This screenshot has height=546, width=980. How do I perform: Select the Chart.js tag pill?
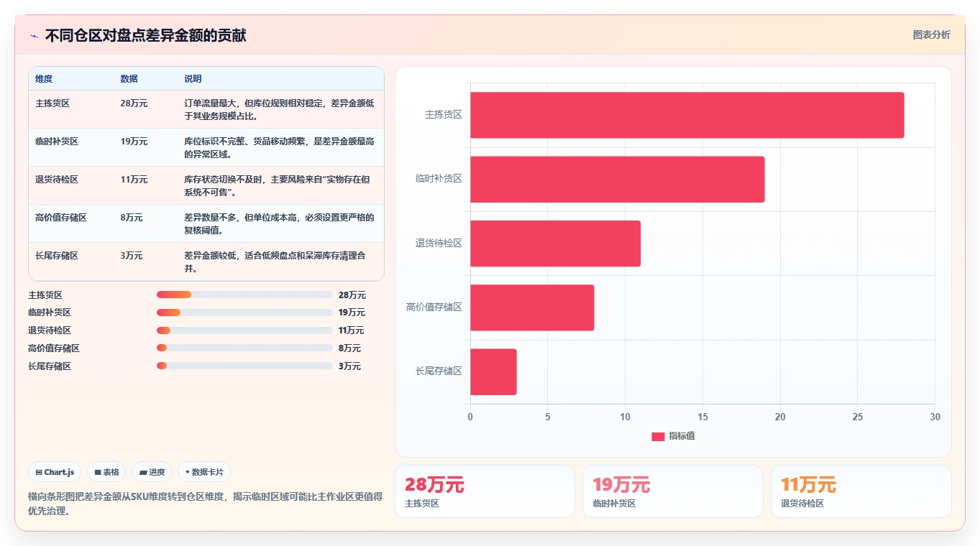click(55, 472)
